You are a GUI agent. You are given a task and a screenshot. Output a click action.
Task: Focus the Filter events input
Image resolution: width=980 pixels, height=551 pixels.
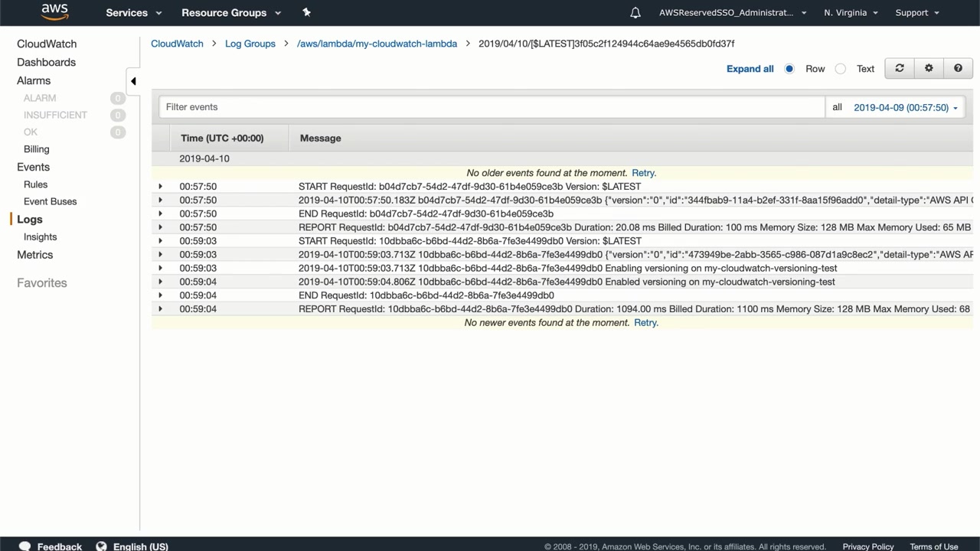pyautogui.click(x=492, y=107)
